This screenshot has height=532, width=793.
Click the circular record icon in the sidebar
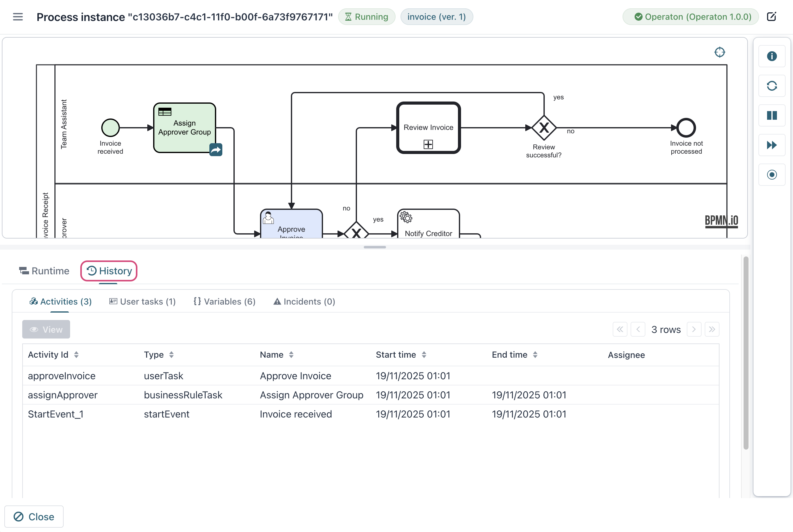pyautogui.click(x=772, y=174)
